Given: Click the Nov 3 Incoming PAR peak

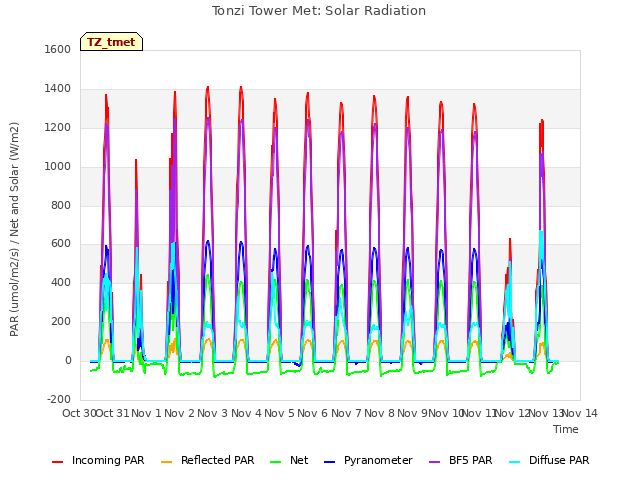Looking at the screenshot, I should tap(208, 87).
